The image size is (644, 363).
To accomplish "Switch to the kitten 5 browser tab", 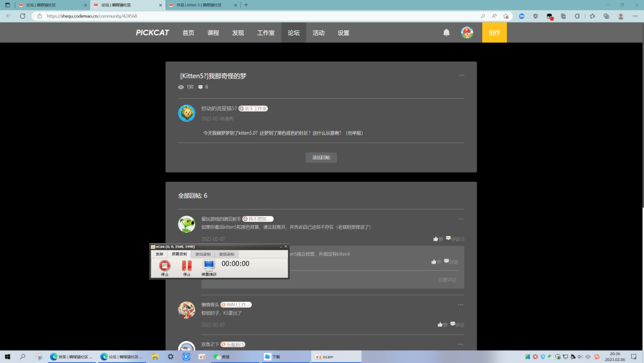I will (202, 5).
